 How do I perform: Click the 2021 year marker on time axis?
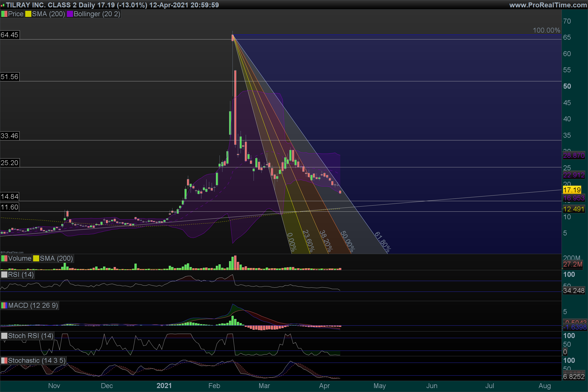pos(164,386)
